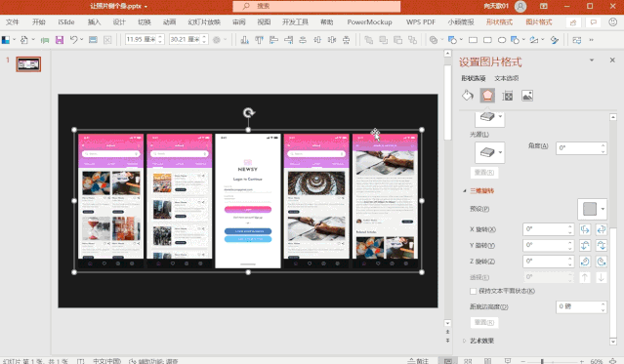Collapse the 三维旋转 section
Viewport: 624px width, 364px height.
(x=465, y=191)
